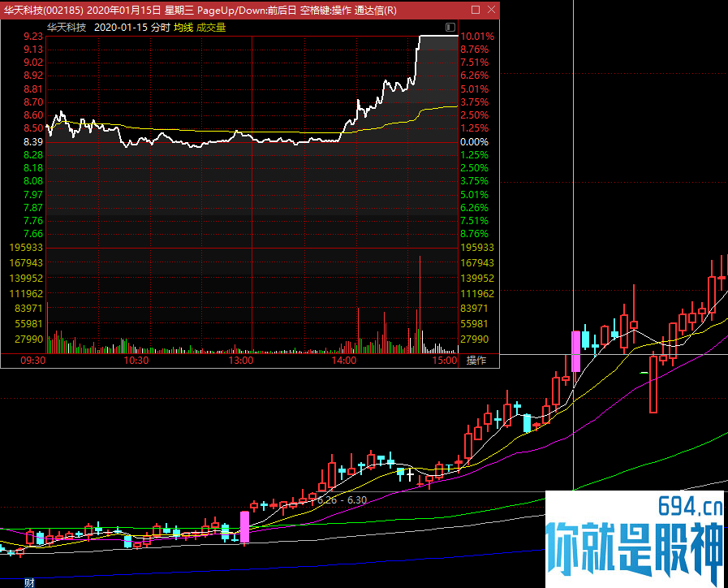Click the 27990 volume label on right axis
Viewport: 728px width, 588px height.
point(474,339)
